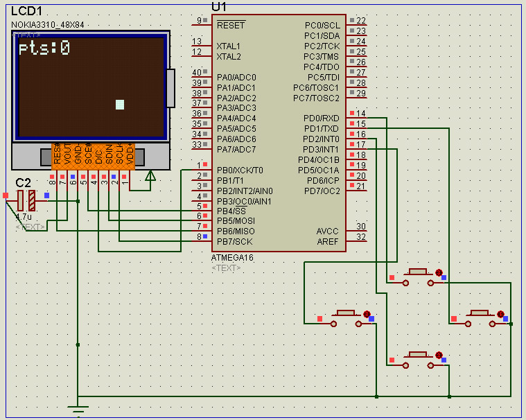Viewport: 526px width, 420px height.
Task: Click the PA7/ADC7 pin label
Action: (x=236, y=149)
